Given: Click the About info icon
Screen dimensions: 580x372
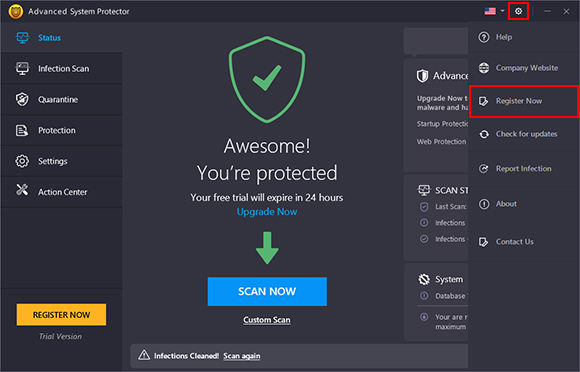Looking at the screenshot, I should [x=484, y=204].
